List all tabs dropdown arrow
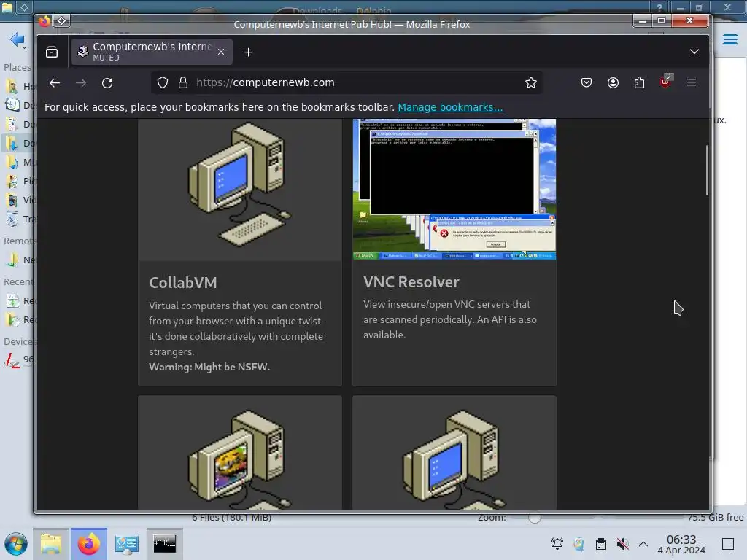This screenshot has width=747, height=560. click(x=694, y=52)
